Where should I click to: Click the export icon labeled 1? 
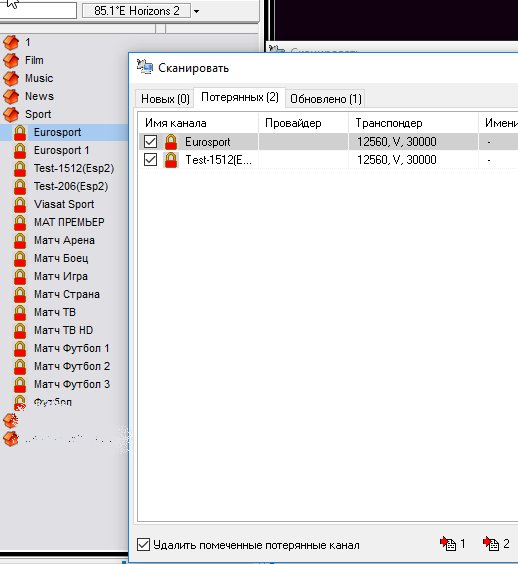[x=448, y=543]
